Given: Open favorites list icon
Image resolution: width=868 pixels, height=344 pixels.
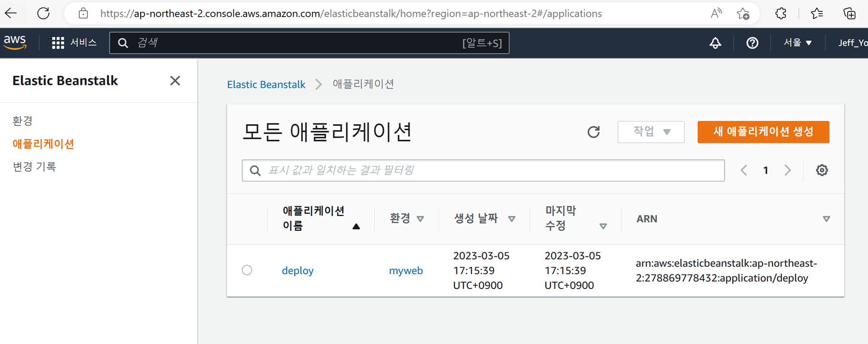Looking at the screenshot, I should point(817,13).
